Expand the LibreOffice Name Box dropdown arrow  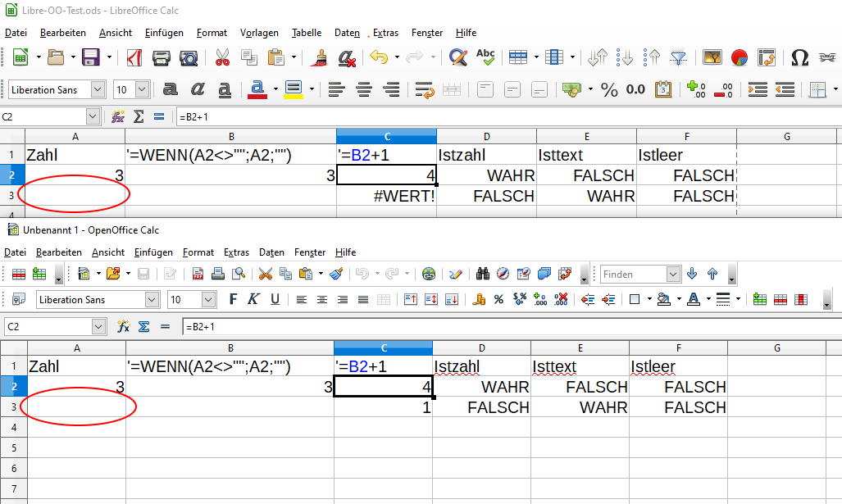(93, 117)
